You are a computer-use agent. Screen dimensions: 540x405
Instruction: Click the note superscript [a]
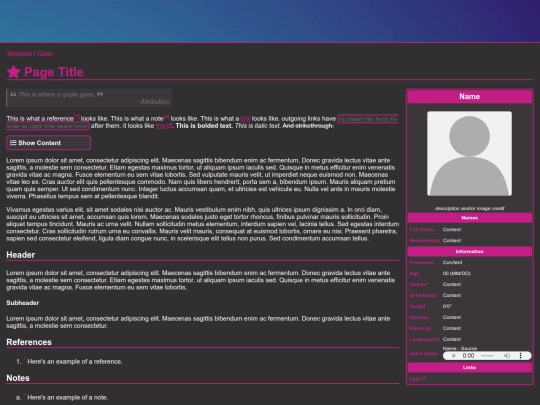point(167,116)
